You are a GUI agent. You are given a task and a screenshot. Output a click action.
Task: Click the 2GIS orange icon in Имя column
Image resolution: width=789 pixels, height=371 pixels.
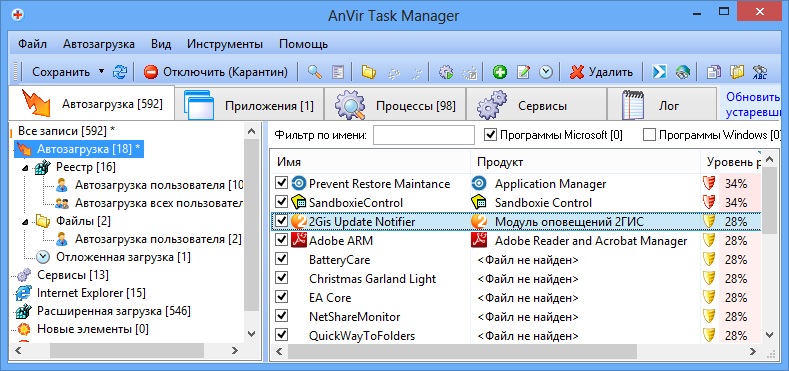tap(299, 221)
